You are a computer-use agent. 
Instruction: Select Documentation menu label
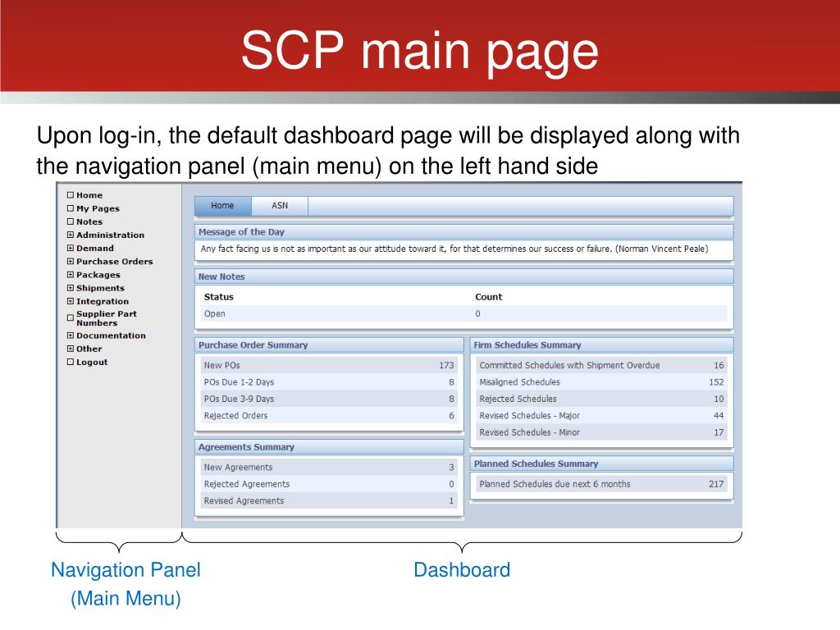pos(111,336)
